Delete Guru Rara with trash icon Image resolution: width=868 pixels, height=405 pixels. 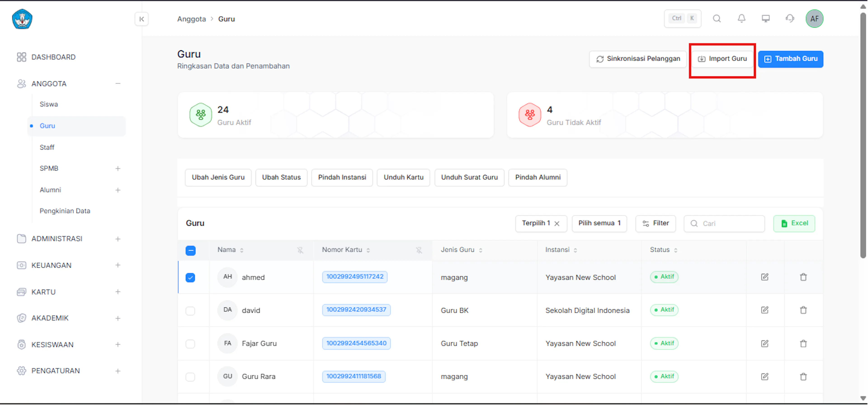[803, 377]
